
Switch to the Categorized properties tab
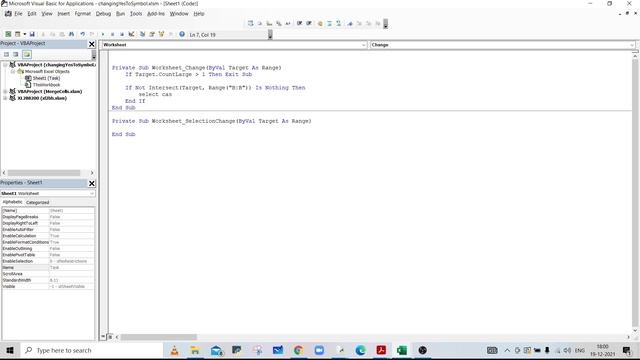(37, 202)
